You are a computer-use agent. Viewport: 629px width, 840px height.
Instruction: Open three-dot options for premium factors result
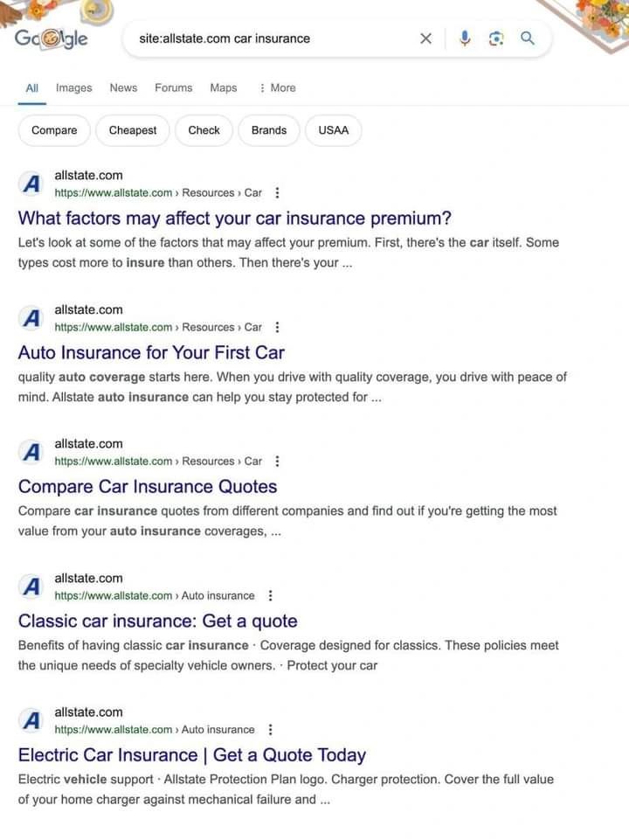(277, 193)
